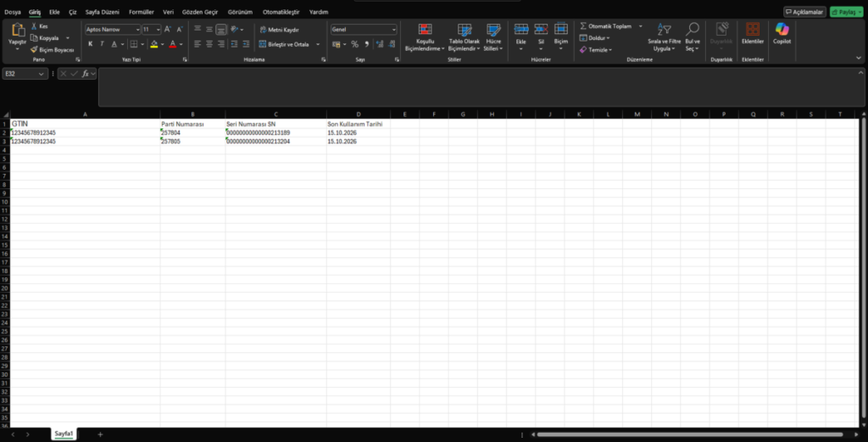Image resolution: width=868 pixels, height=442 pixels.
Task: Open the Genel number format dropdown
Action: 393,30
